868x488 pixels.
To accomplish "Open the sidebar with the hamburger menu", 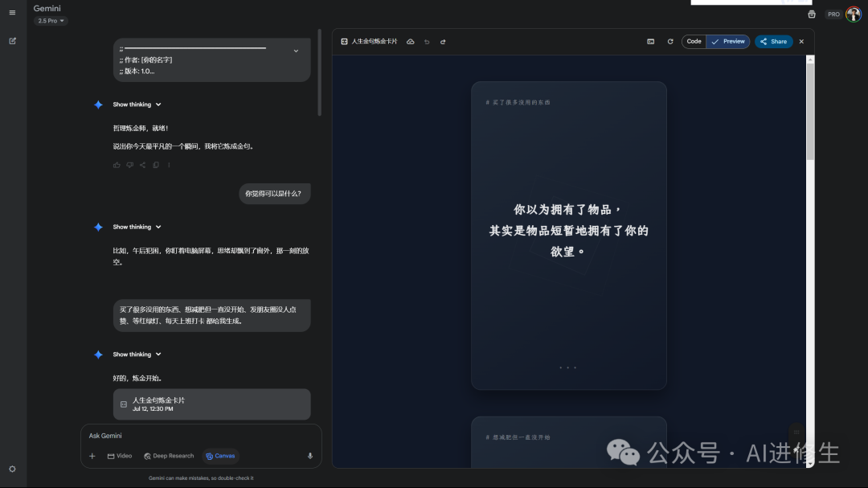I will tap(12, 12).
